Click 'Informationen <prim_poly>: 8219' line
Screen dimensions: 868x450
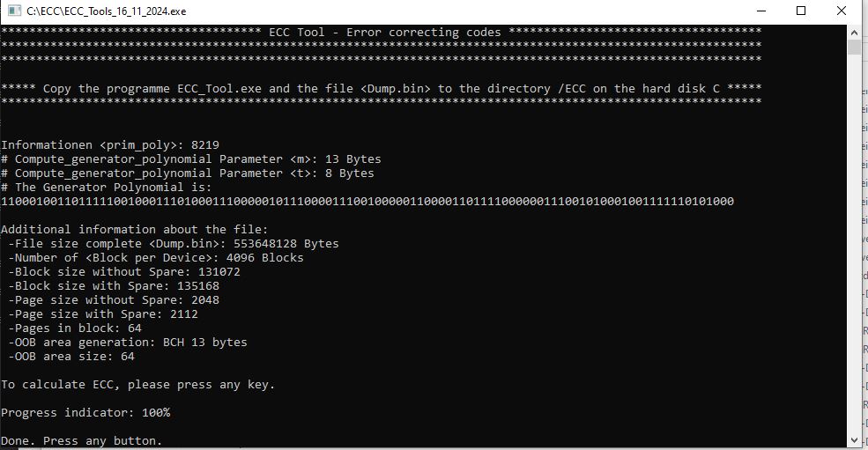tap(110, 145)
